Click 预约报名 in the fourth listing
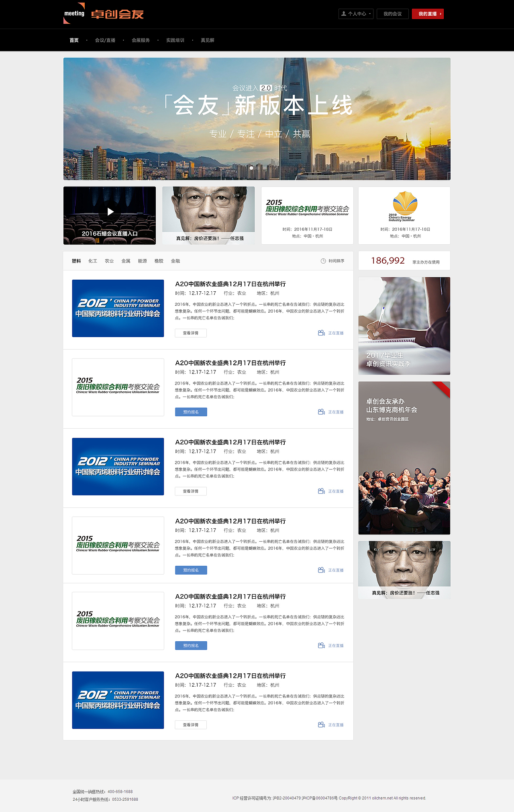Screen dimensions: 514x812 (x=191, y=570)
